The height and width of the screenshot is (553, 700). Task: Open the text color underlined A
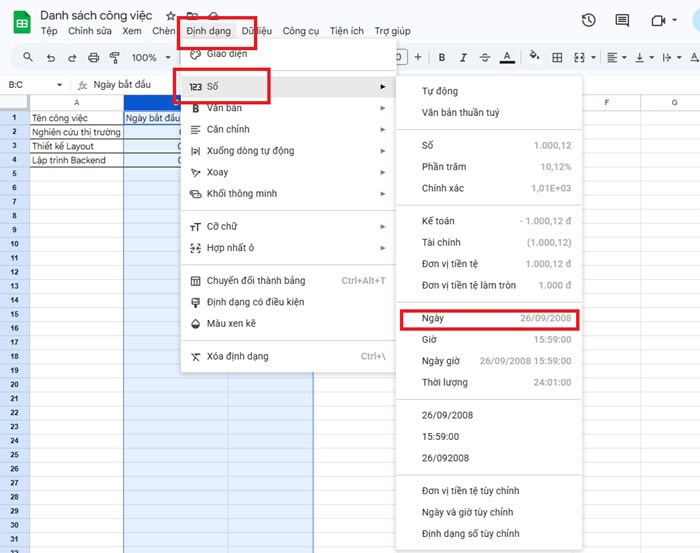pos(507,56)
